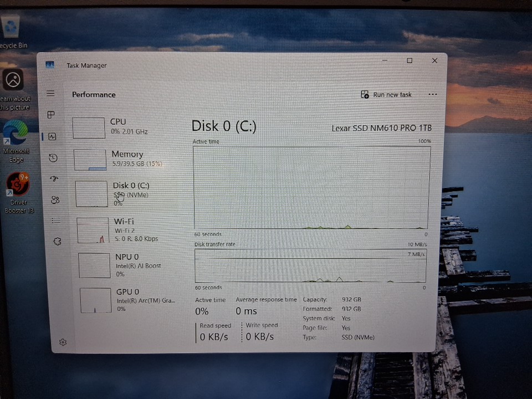Open the App history page icon
Screen dimensions: 532x399
point(53,158)
